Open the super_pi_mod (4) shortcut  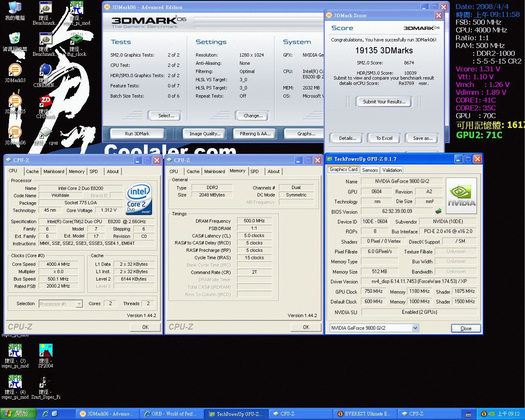click(15, 386)
